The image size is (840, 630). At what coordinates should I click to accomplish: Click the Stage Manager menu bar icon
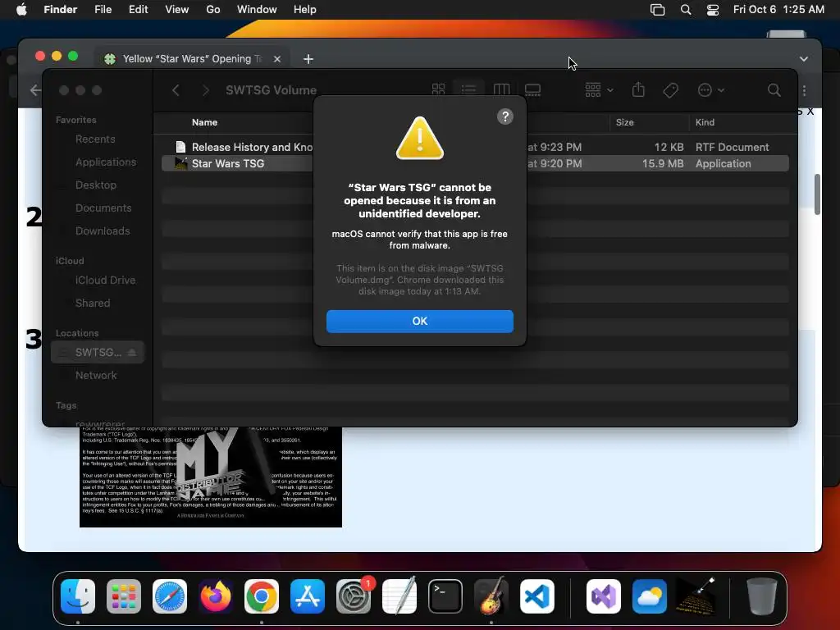(x=657, y=10)
